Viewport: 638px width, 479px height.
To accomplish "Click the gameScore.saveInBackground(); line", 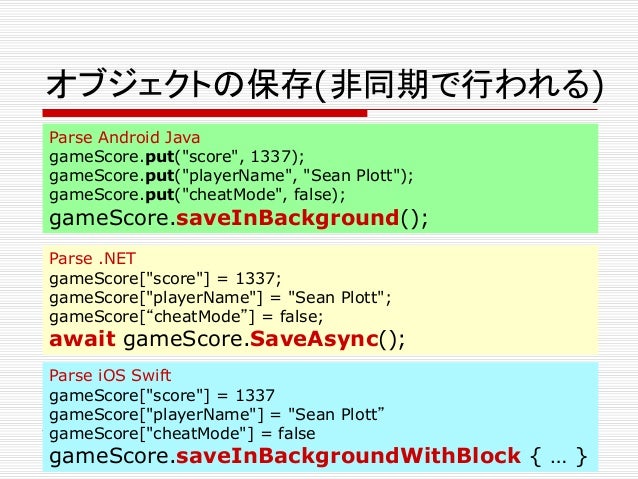I will coord(238,218).
